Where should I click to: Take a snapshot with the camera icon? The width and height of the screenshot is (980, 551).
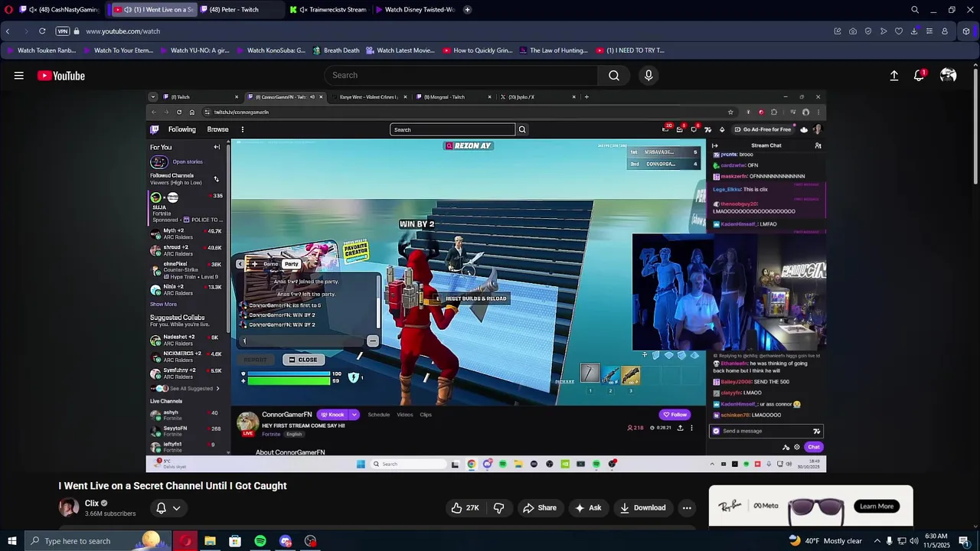pos(853,31)
